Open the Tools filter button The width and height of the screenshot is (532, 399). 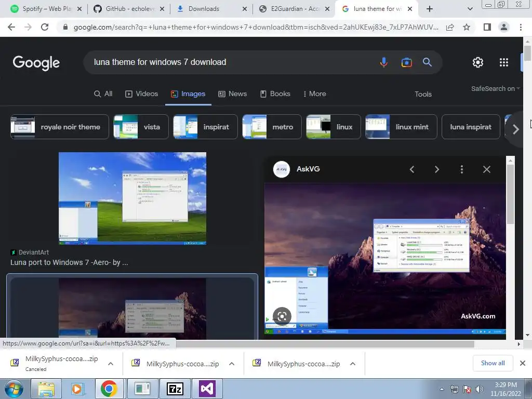(x=423, y=95)
